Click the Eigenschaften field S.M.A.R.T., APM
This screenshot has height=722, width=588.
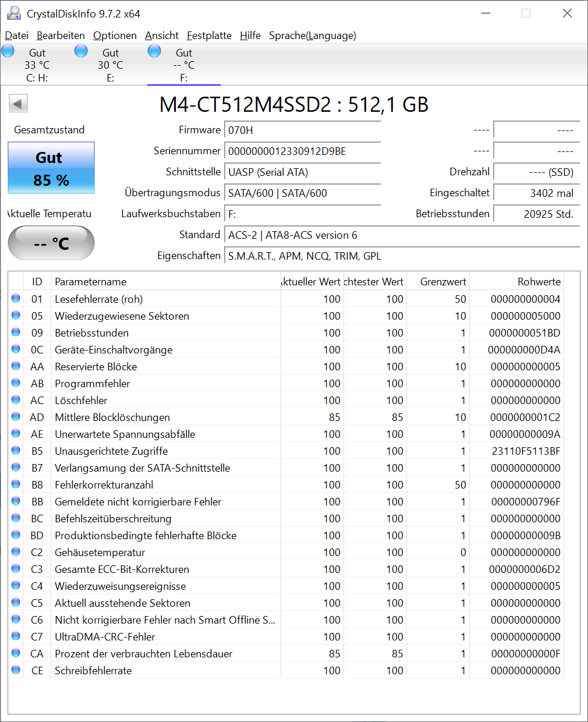coord(402,256)
